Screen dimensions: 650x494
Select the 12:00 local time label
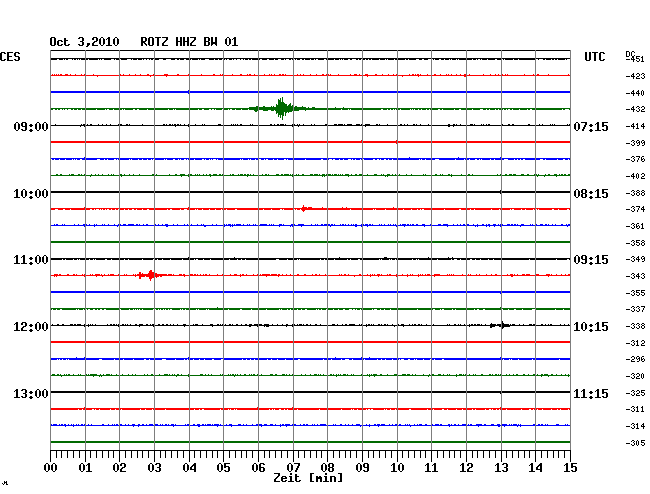point(31,327)
